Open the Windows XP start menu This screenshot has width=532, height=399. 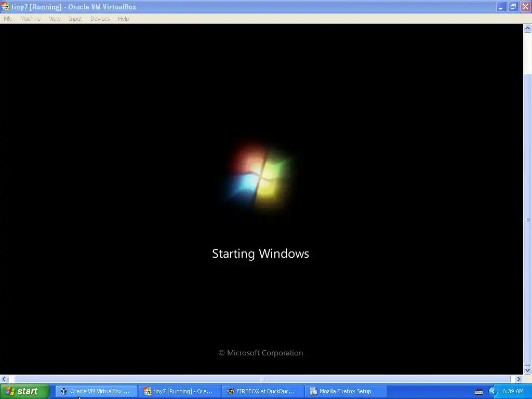[24, 391]
